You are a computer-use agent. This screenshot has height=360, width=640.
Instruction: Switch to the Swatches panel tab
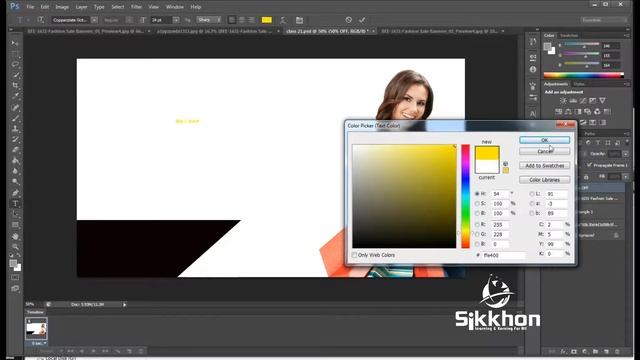pos(569,36)
